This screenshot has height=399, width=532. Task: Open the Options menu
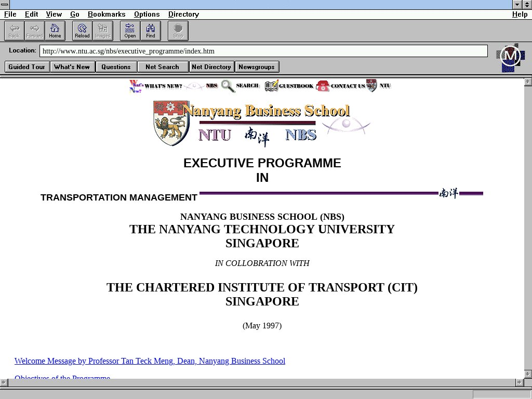[147, 15]
